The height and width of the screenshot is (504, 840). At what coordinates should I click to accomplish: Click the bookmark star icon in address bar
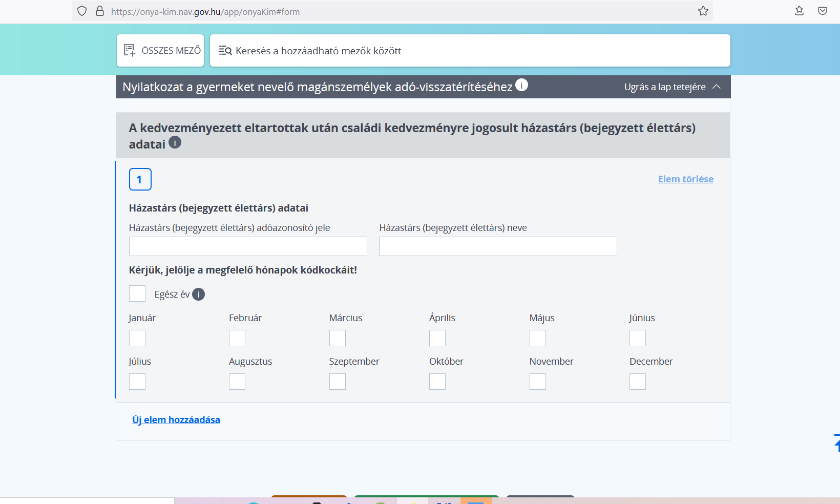(703, 11)
